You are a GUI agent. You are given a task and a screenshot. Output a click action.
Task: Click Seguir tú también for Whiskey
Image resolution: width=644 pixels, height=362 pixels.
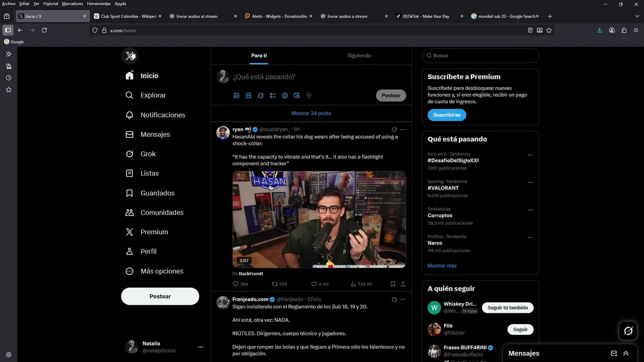(x=508, y=308)
